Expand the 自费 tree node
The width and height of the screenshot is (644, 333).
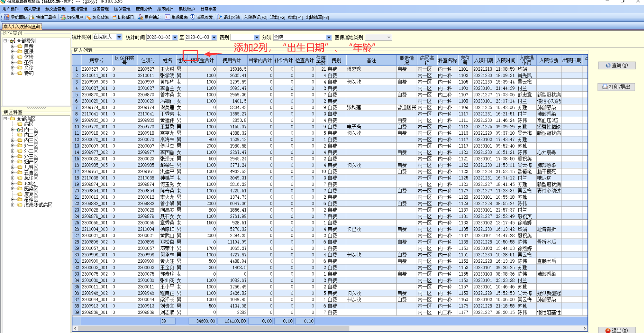tap(13, 46)
